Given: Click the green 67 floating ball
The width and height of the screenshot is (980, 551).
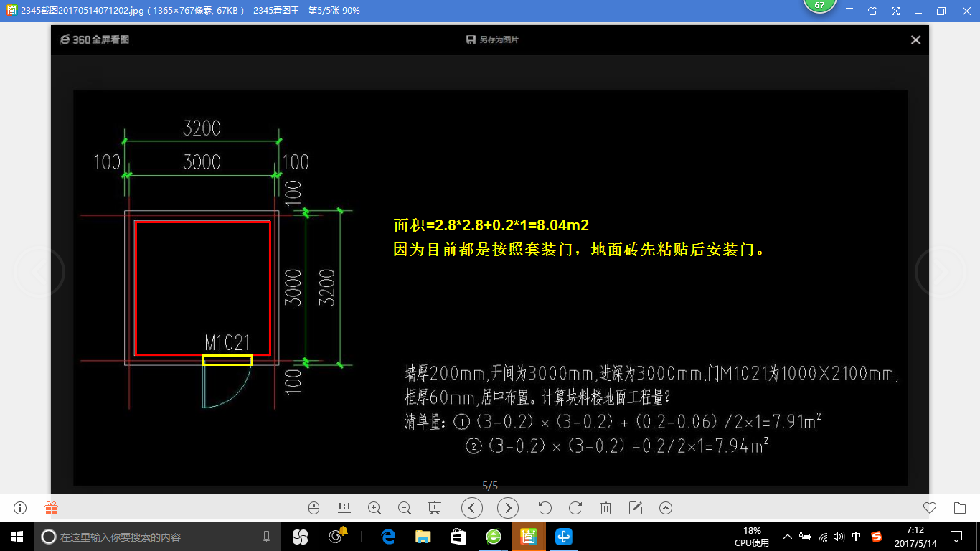Looking at the screenshot, I should coord(819,6).
